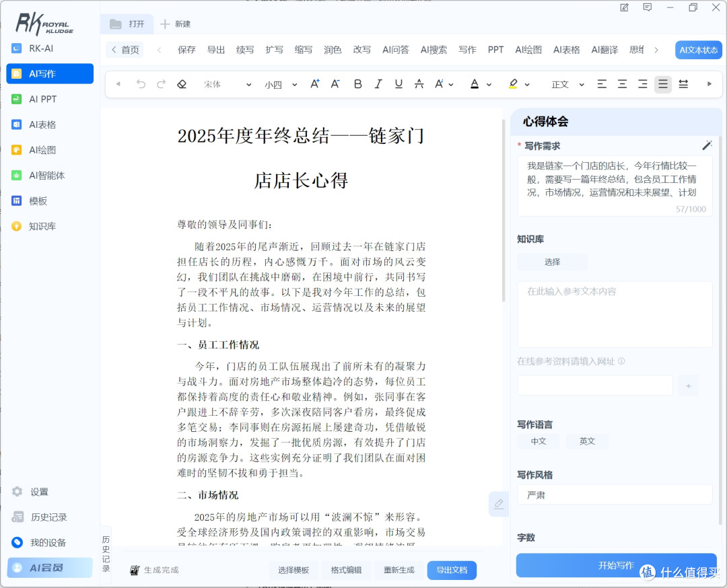Screen dimensions: 727x588
Task: Open the AI写作 sidebar item
Action: [50, 74]
